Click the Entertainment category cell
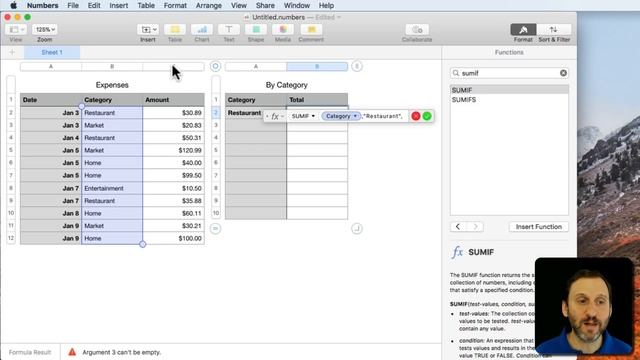 tap(112, 188)
